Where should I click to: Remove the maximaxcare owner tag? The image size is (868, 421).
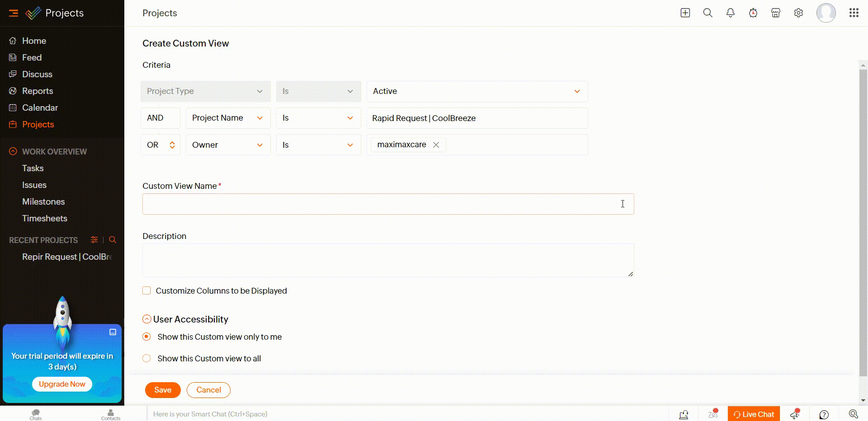coord(436,145)
